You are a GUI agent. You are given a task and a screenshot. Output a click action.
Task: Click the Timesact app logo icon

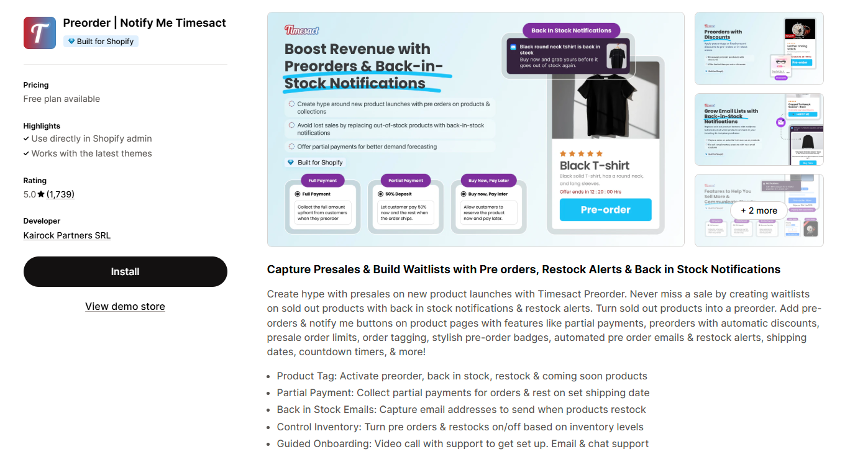pos(39,32)
